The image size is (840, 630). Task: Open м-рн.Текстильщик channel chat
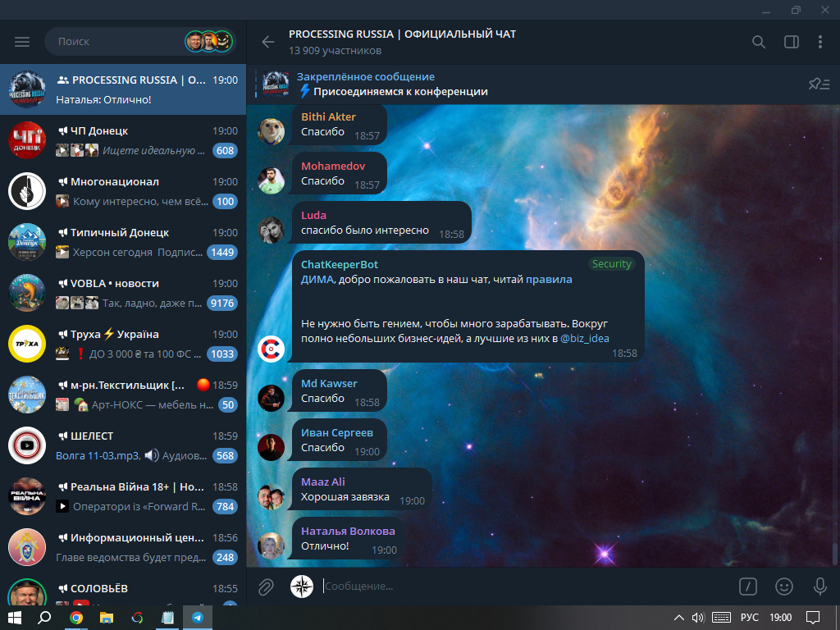(x=123, y=395)
